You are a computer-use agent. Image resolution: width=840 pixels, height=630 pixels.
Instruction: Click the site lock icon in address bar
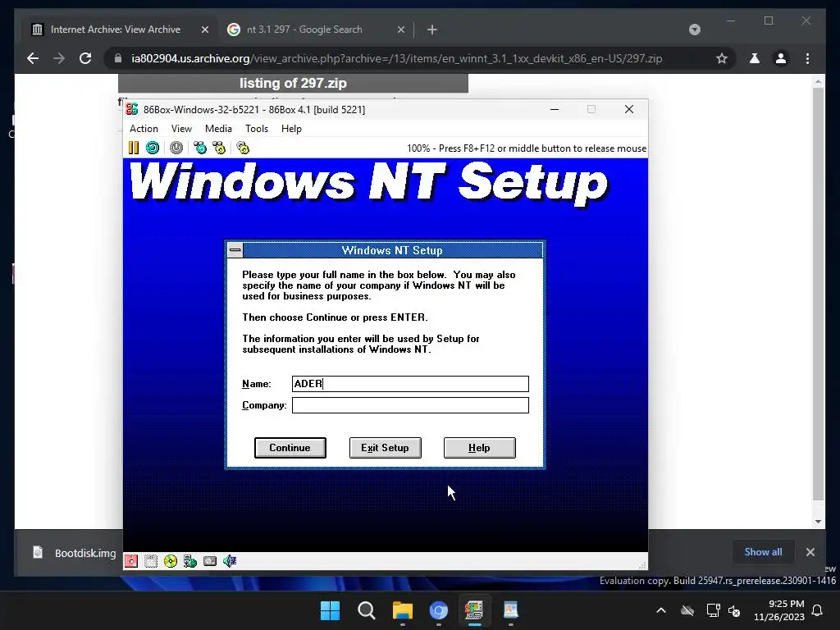[x=118, y=58]
